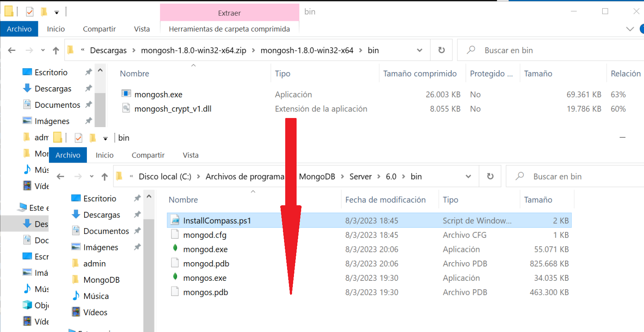The image size is (644, 332).
Task: Expand the top address bar history dropdown
Action: tap(419, 50)
